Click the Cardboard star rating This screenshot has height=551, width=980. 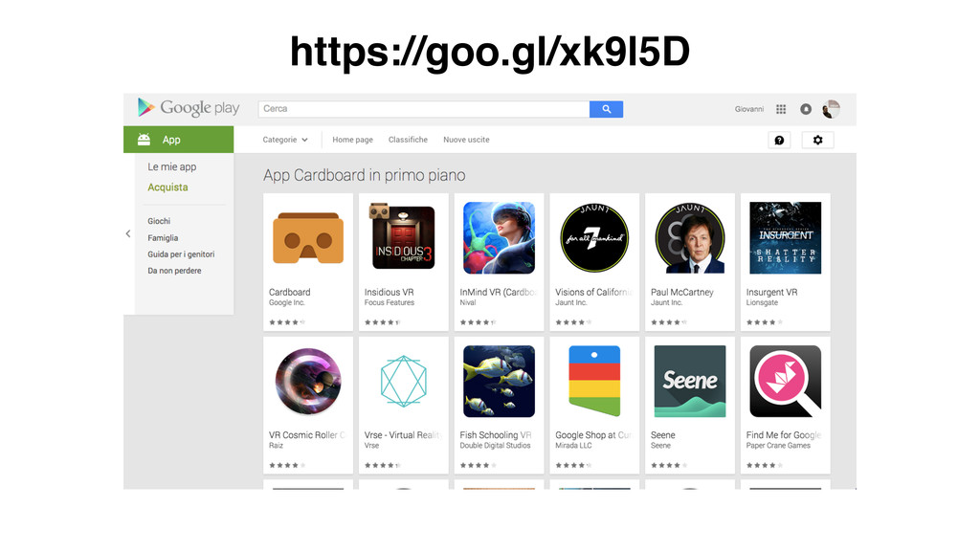(x=287, y=322)
